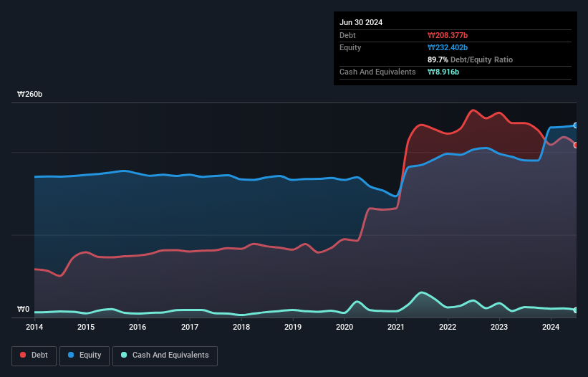Click the ₩232.402b equity value
588x377 pixels.
[x=448, y=47]
